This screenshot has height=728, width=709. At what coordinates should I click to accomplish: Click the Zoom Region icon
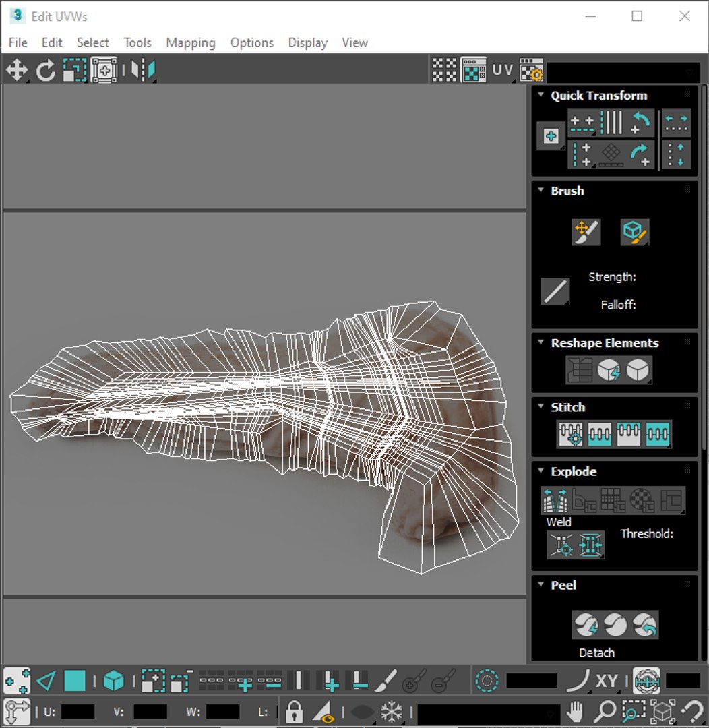[x=634, y=711]
